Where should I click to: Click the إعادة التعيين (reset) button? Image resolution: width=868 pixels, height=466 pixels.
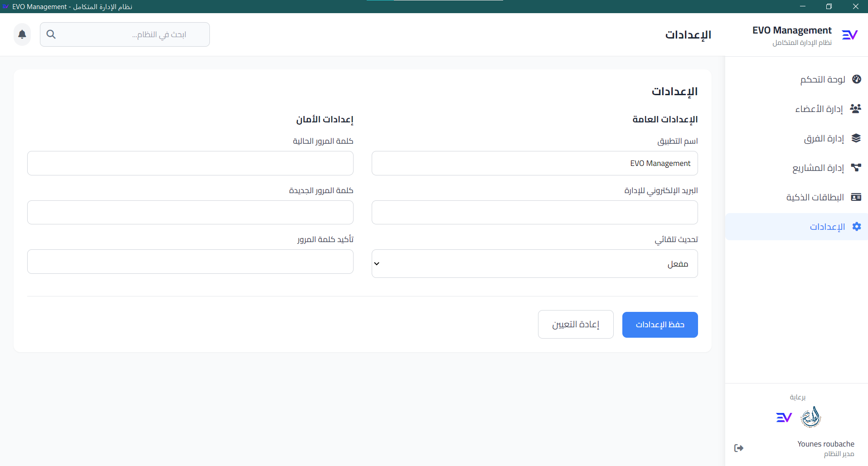tap(576, 324)
